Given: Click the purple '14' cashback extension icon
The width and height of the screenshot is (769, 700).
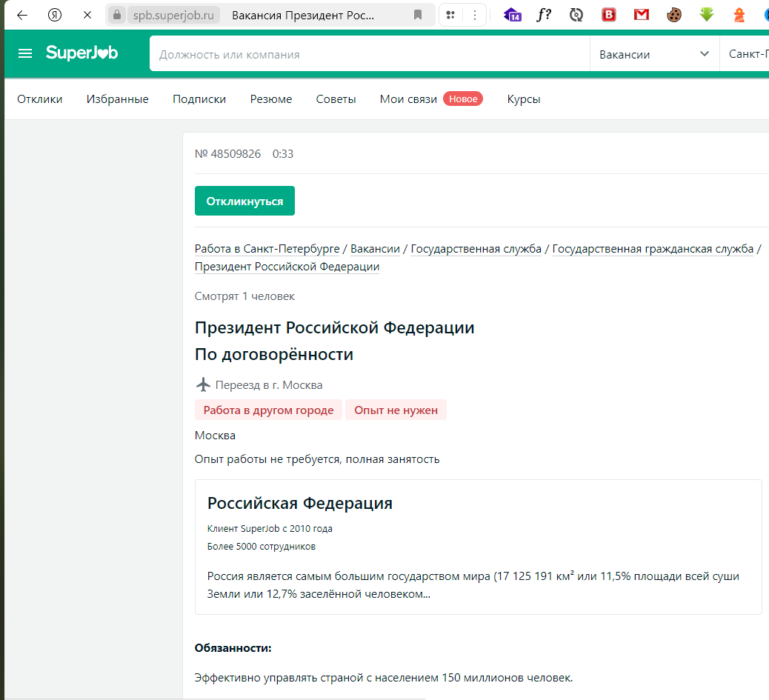Looking at the screenshot, I should tap(512, 14).
